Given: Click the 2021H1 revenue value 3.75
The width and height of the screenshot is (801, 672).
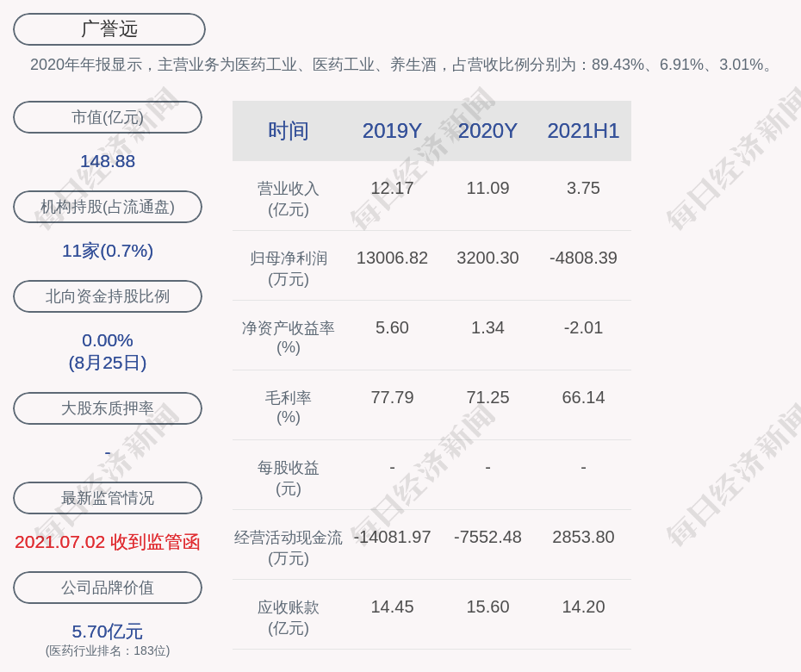Looking at the screenshot, I should click(583, 188).
